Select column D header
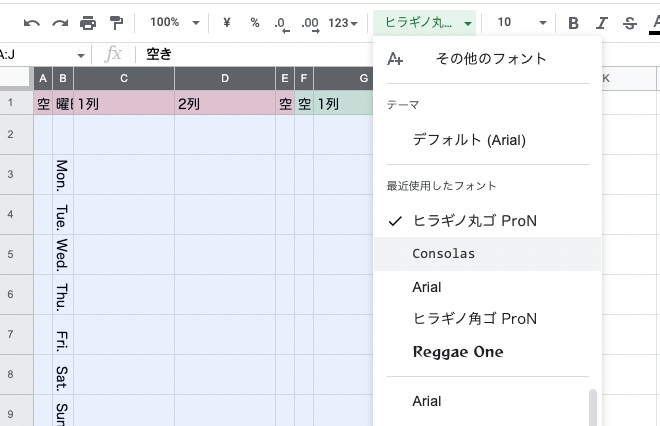Screen dimensions: 660x426 225,78
